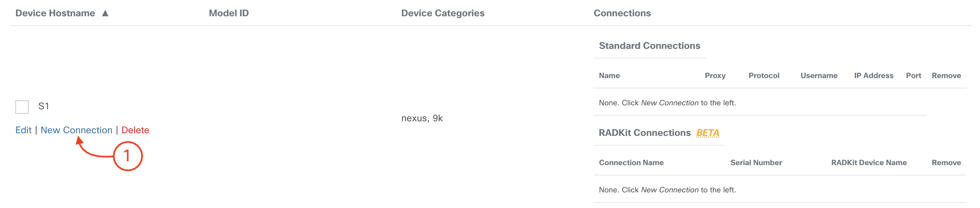Open the Edit link for S1
Viewport: 980px width, 208px height.
[x=23, y=130]
